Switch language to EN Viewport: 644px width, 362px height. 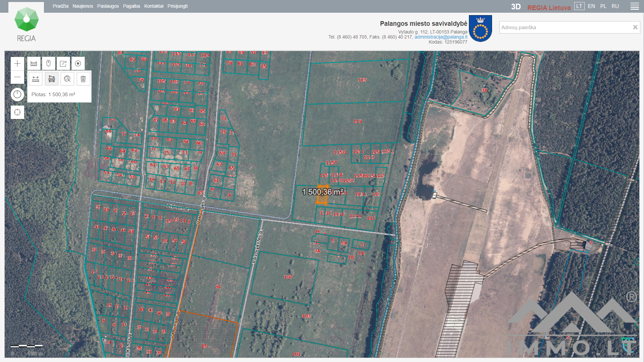(x=591, y=6)
